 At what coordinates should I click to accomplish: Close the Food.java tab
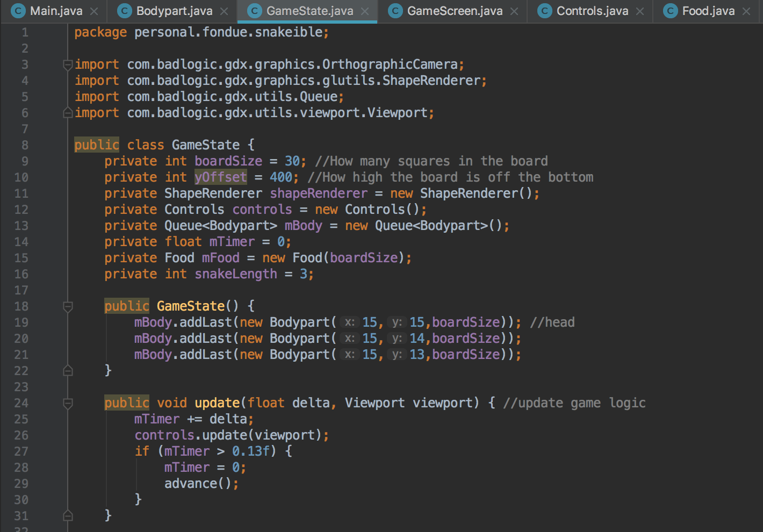coord(746,11)
